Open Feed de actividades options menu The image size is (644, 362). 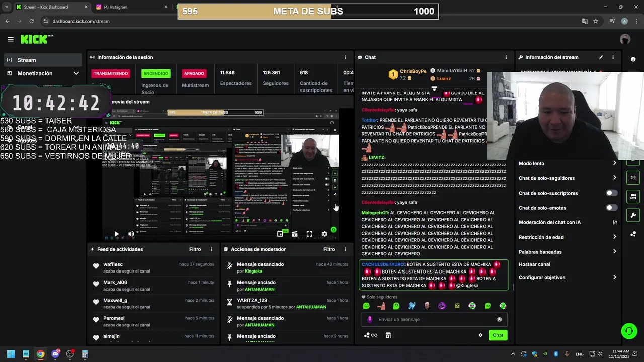click(211, 249)
